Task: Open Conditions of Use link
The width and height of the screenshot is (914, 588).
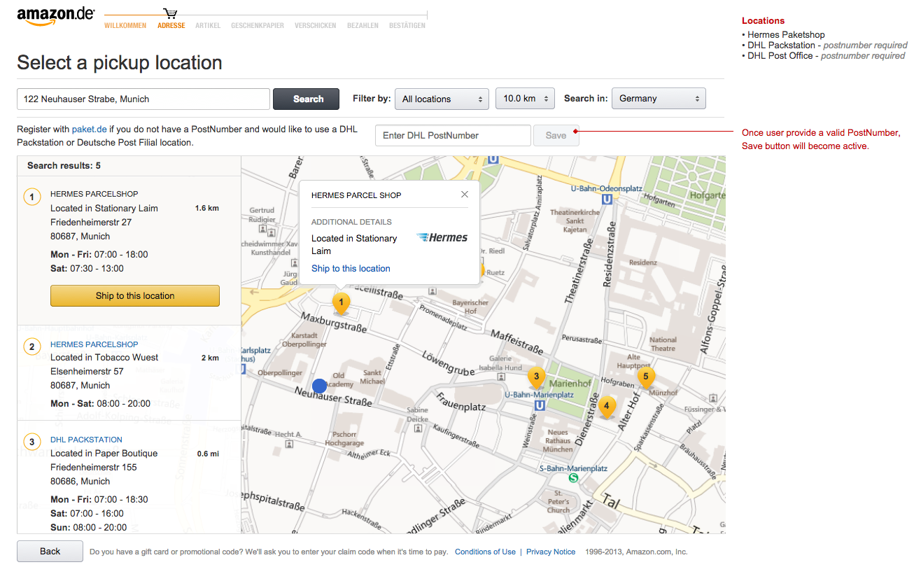Action: pos(485,552)
